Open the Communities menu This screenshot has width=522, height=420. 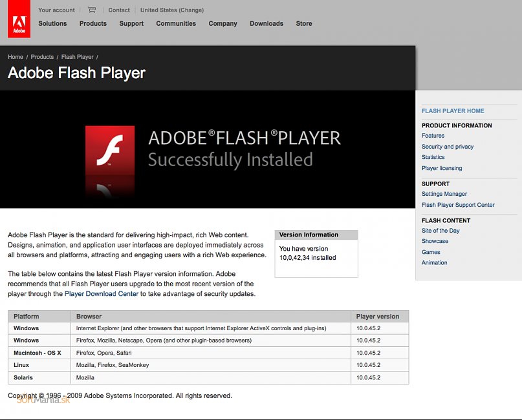pyautogui.click(x=176, y=24)
